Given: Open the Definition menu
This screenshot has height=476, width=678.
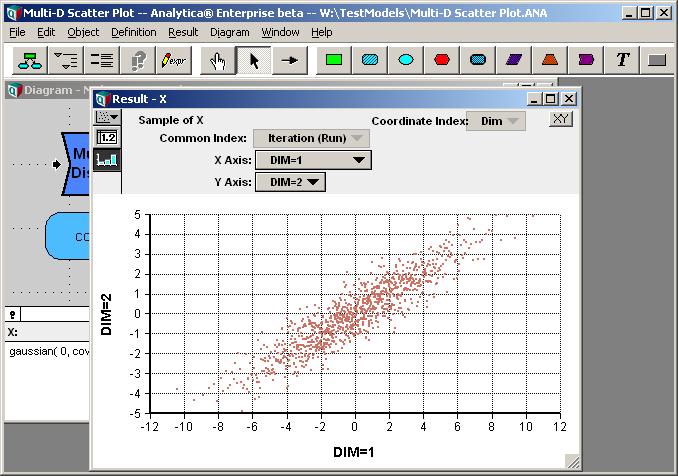Looking at the screenshot, I should click(x=134, y=32).
